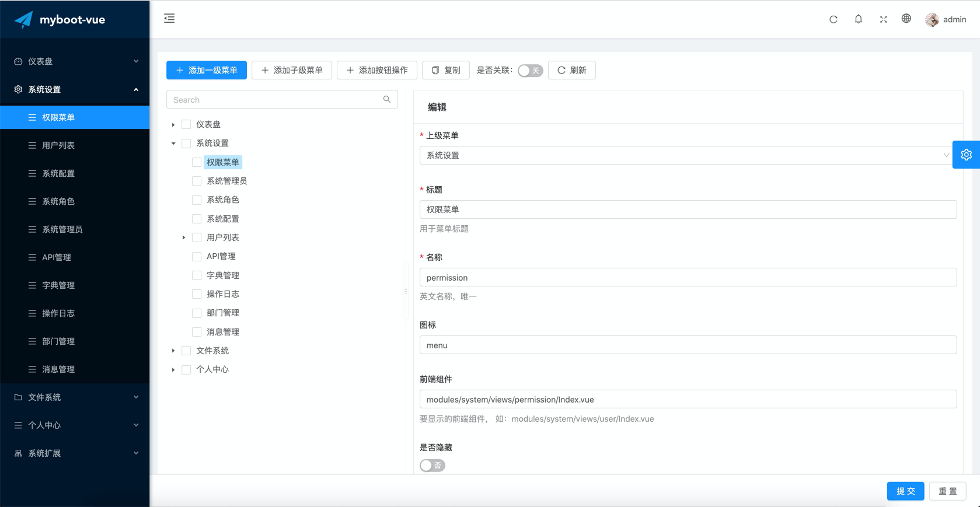Click the reload icon in the header
The width and height of the screenshot is (980, 507).
pyautogui.click(x=833, y=19)
